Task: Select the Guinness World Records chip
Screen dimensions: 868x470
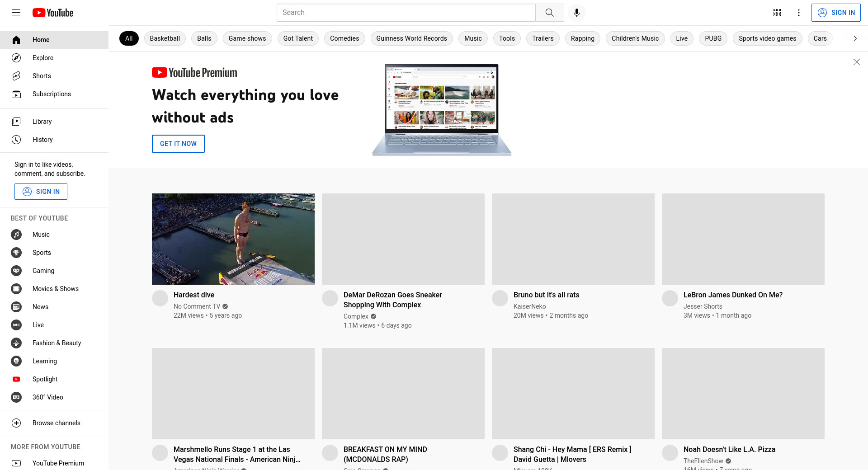Action: 412,38
